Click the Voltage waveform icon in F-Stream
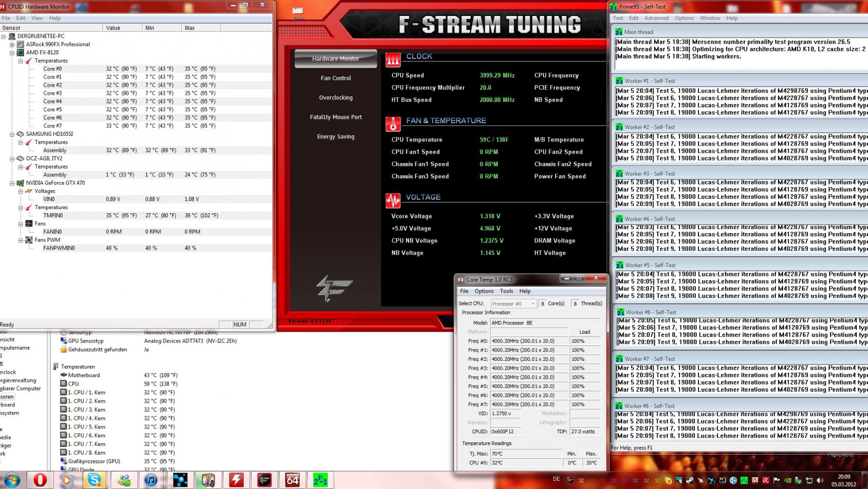Screen dimensions: 868x489 pos(393,200)
